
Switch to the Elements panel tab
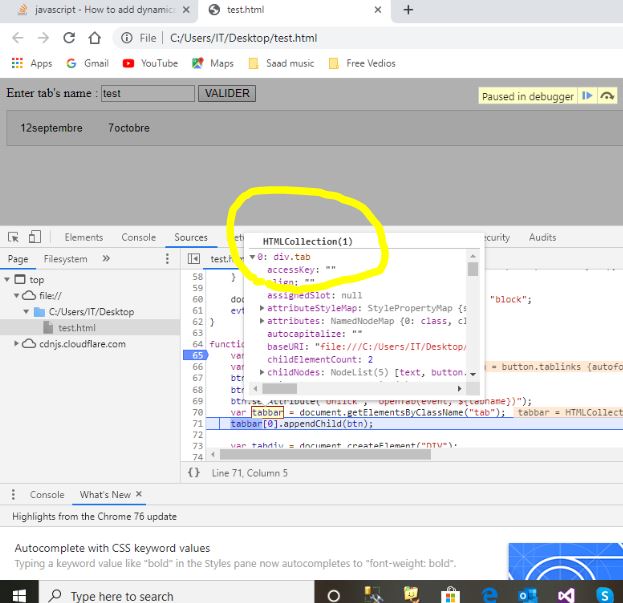83,237
